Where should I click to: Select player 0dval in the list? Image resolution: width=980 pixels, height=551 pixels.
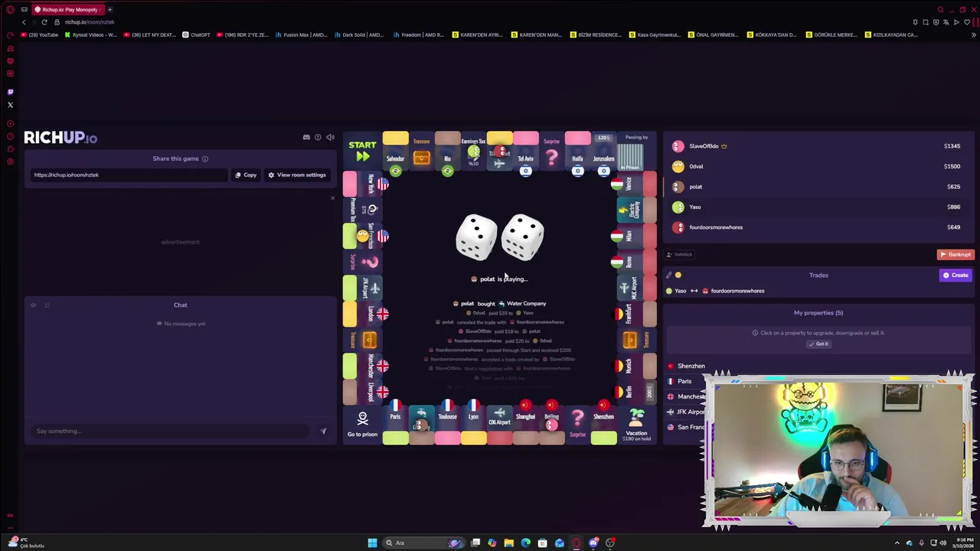[x=818, y=166]
